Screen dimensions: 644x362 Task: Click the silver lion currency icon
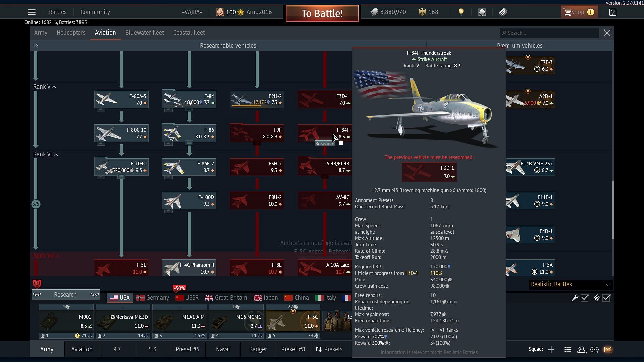(374, 12)
